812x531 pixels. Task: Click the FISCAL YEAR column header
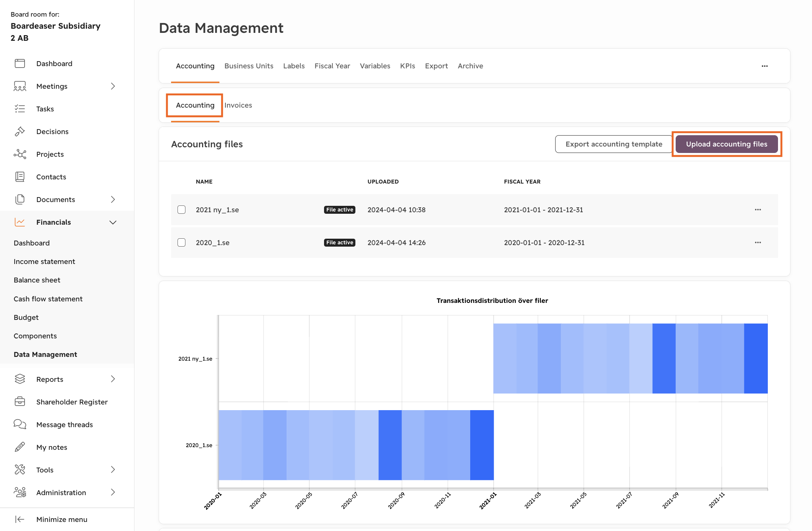522,182
